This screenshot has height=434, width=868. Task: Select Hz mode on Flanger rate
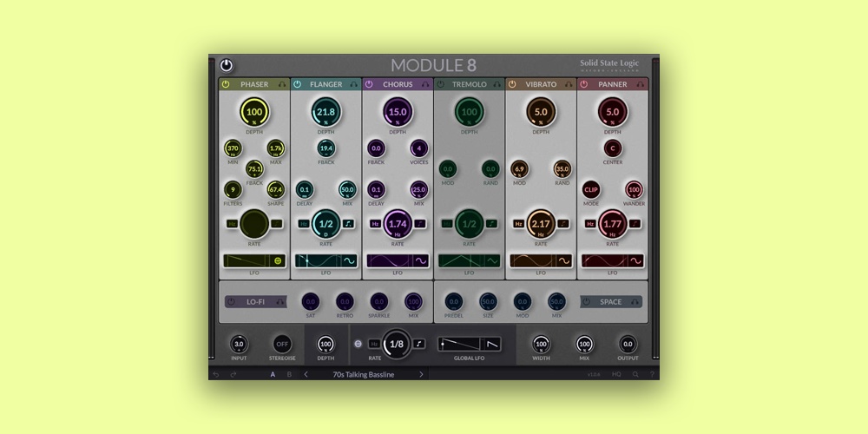pos(304,224)
